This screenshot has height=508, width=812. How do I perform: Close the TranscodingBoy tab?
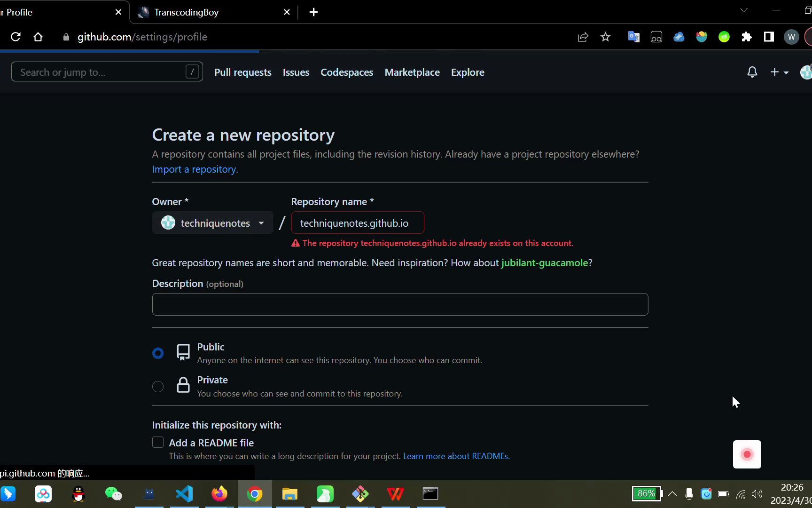(287, 12)
